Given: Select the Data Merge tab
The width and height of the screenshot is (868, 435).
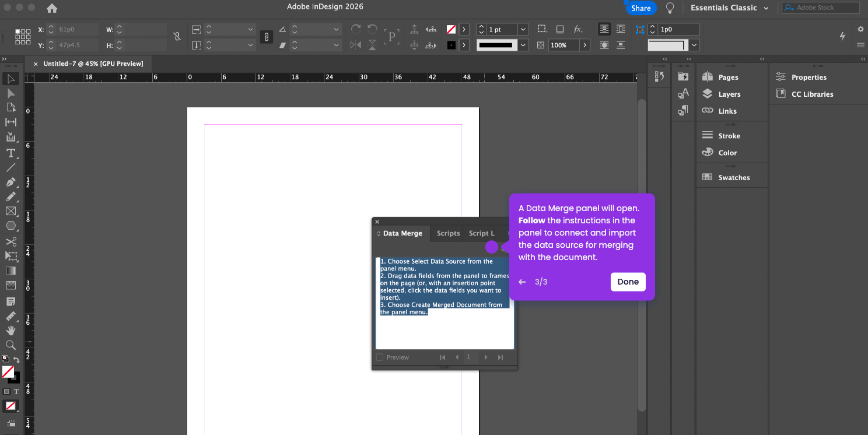Looking at the screenshot, I should [x=402, y=233].
